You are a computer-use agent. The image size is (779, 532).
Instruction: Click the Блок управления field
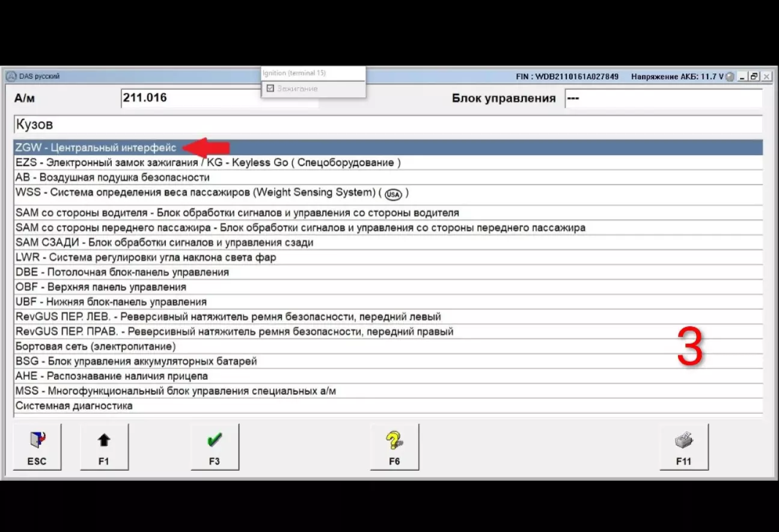pyautogui.click(x=663, y=99)
